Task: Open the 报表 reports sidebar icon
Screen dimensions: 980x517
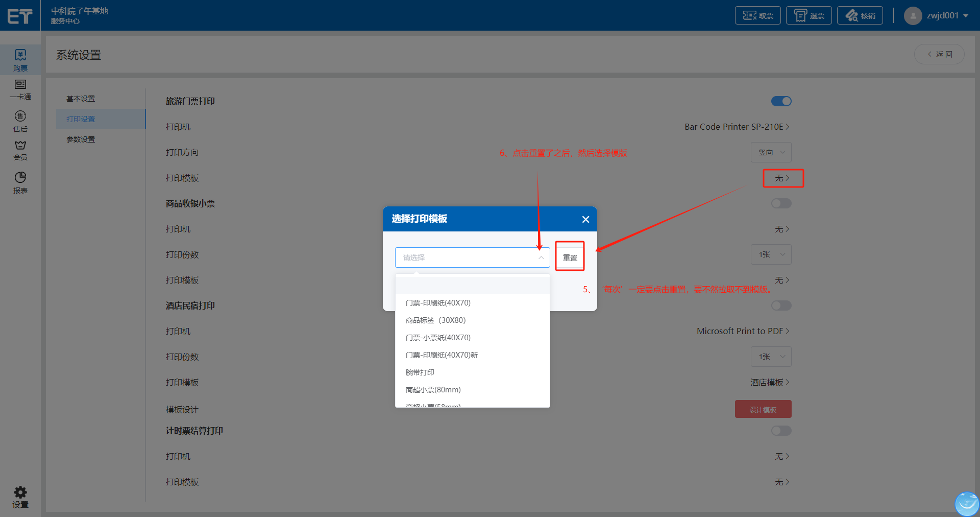Action: coord(20,182)
